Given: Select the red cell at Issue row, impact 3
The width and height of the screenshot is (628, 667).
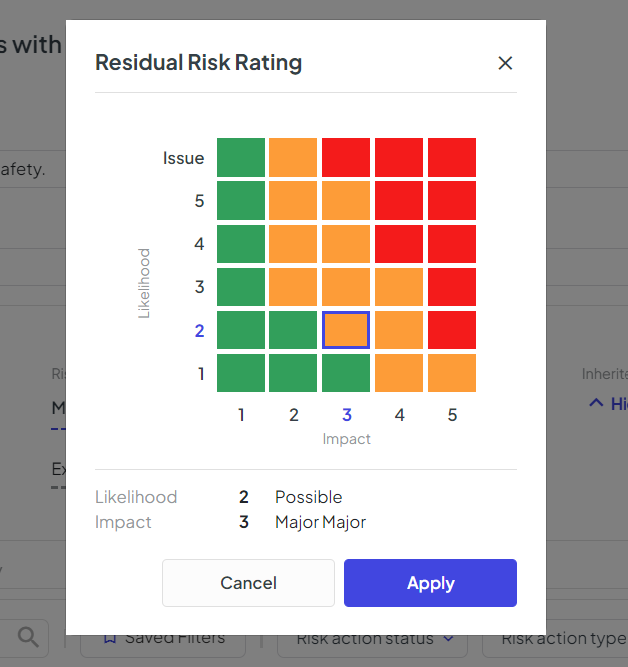Looking at the screenshot, I should pos(346,157).
